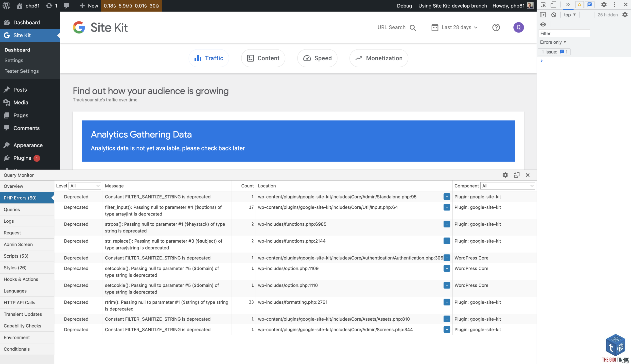This screenshot has height=364, width=631.
Task: Open DevTools more options kebab menu
Action: point(614,5)
